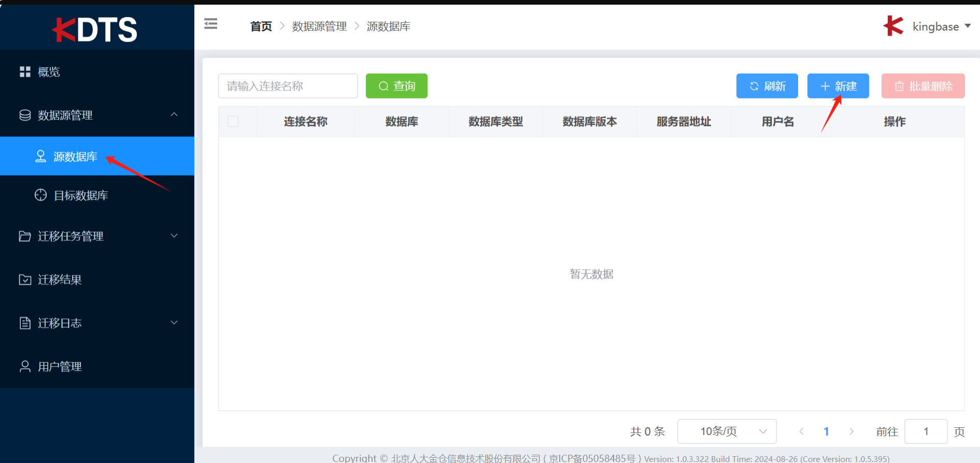Image resolution: width=980 pixels, height=463 pixels.
Task: Open the 10条/页 page size dropdown
Action: click(726, 431)
